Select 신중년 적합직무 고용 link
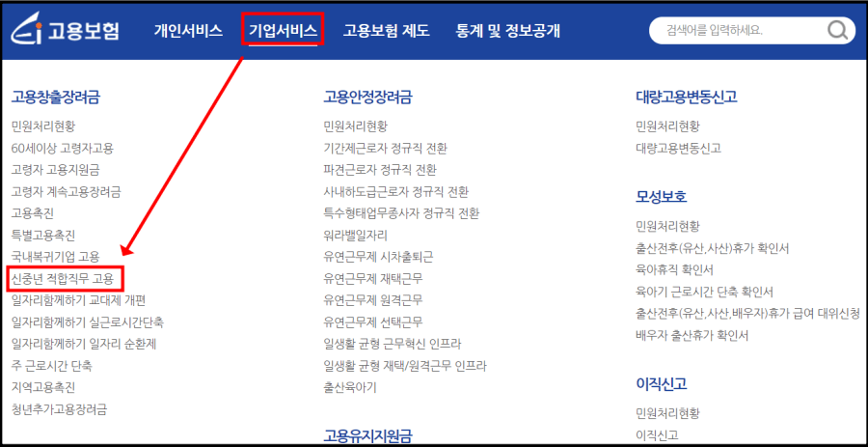This screenshot has height=447, width=868. tap(62, 279)
